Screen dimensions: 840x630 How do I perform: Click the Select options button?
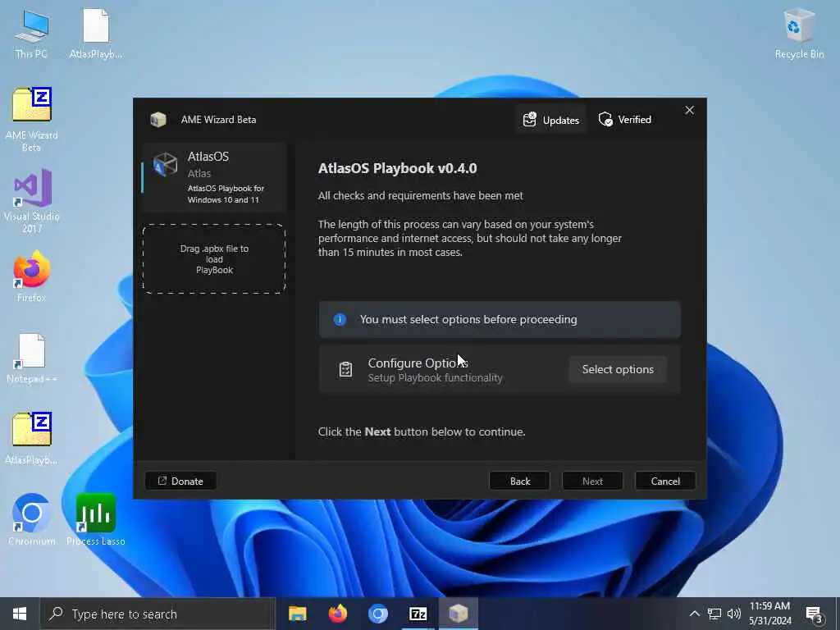(x=618, y=369)
